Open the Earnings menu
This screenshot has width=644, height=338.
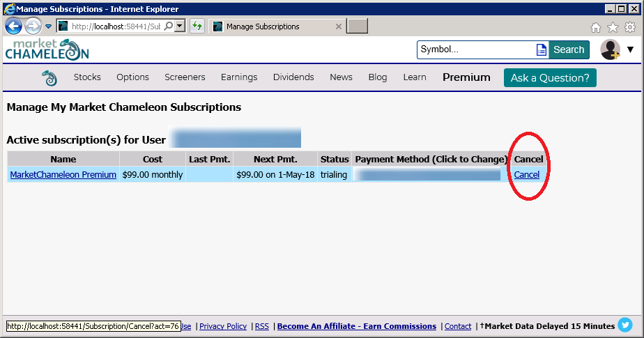click(x=239, y=77)
